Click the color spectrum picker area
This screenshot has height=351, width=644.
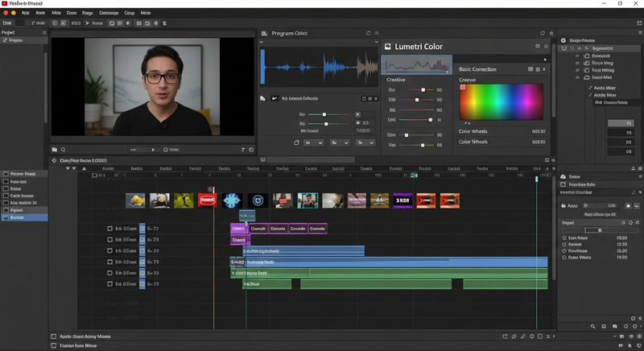[501, 101]
